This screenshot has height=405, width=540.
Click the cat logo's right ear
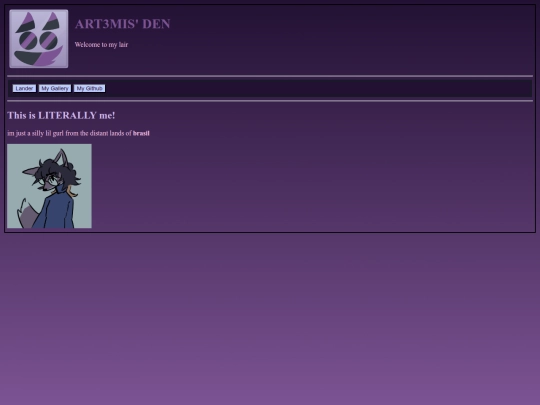[52, 21]
